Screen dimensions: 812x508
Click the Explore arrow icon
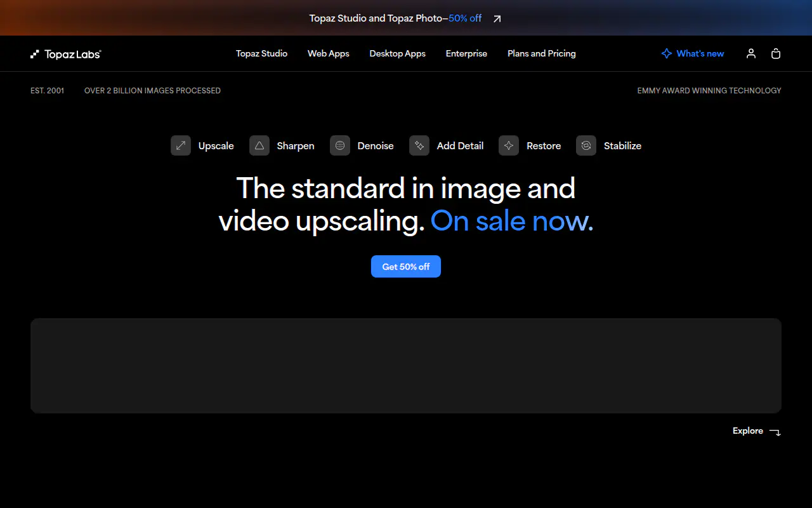tap(775, 432)
